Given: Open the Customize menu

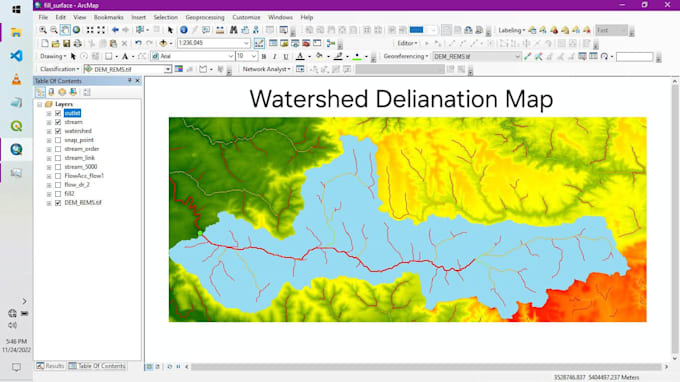Looking at the screenshot, I should coord(246,17).
